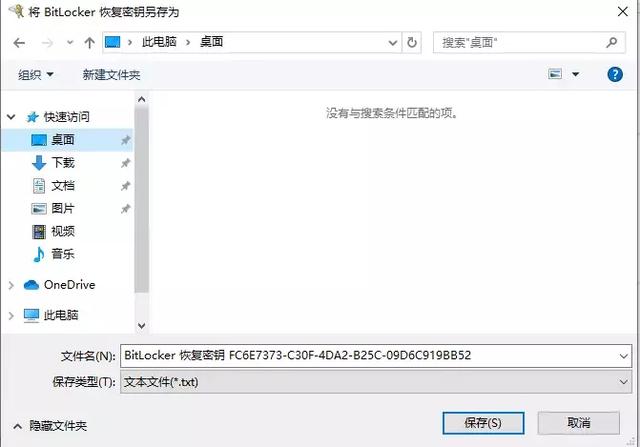640x447 pixels.
Task: Change the view layout icon
Action: (555, 74)
